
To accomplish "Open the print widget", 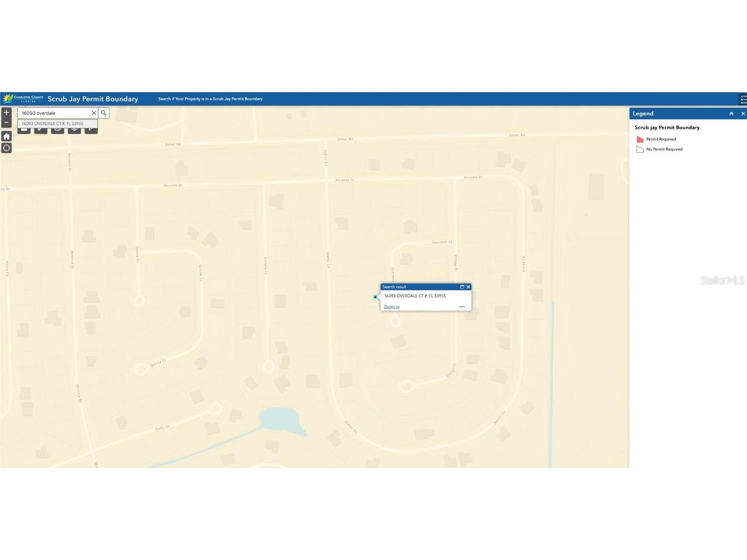I will coord(58,130).
